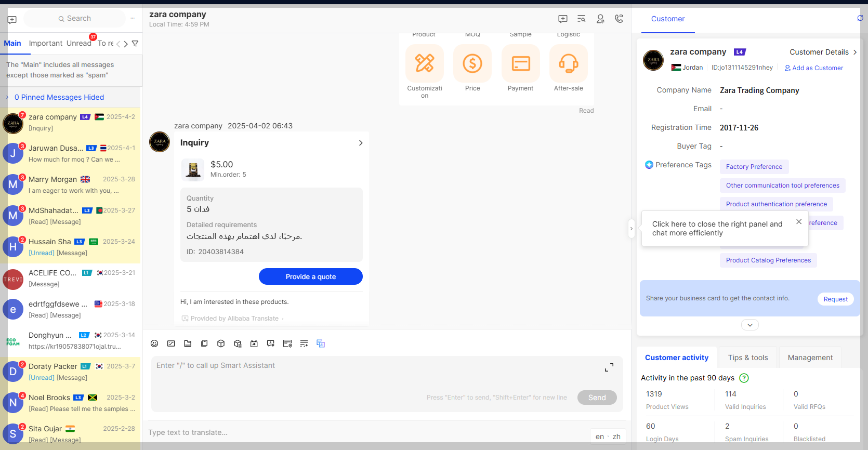The image size is (868, 450).
Task: Click the product list cube icon
Action: (x=238, y=343)
